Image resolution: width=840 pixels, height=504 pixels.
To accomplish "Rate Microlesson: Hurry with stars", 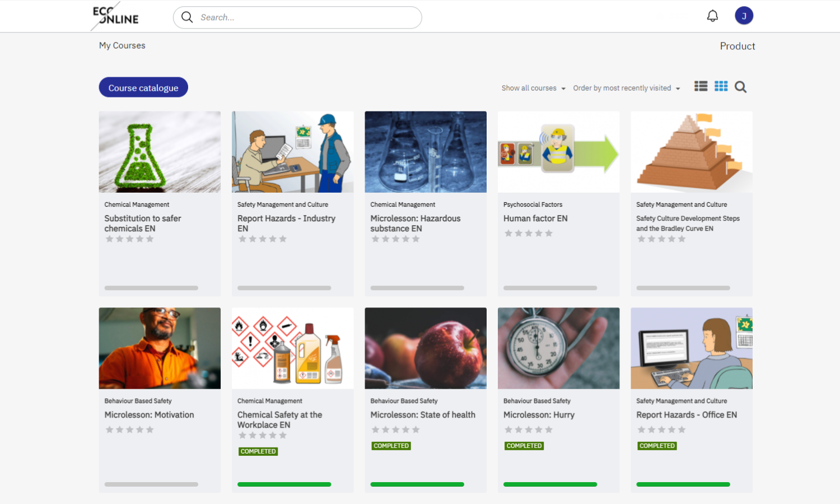I will point(529,430).
